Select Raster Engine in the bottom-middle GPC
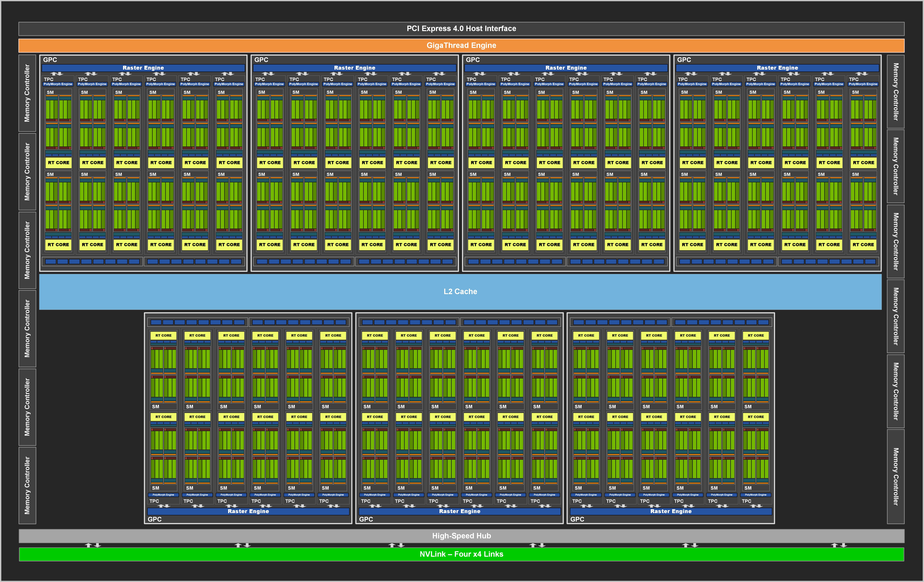 [459, 511]
